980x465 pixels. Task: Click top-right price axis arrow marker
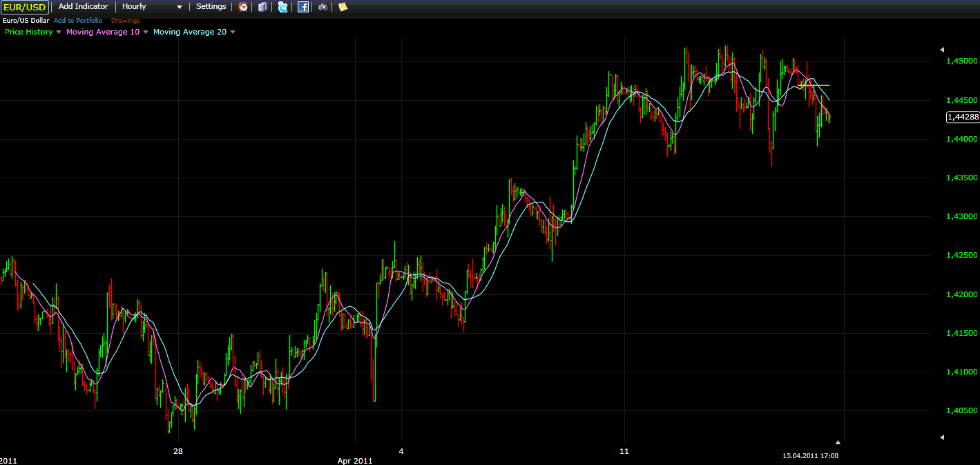tap(941, 50)
